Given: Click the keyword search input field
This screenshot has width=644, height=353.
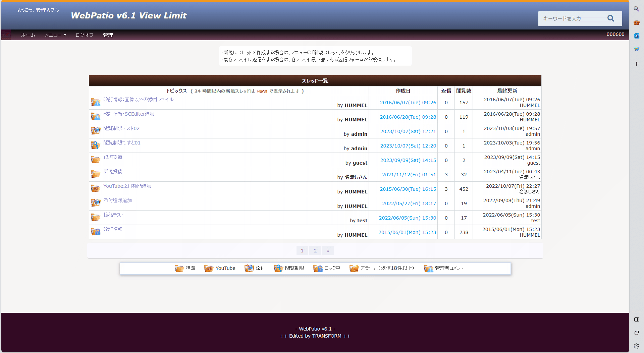Looking at the screenshot, I should point(572,19).
